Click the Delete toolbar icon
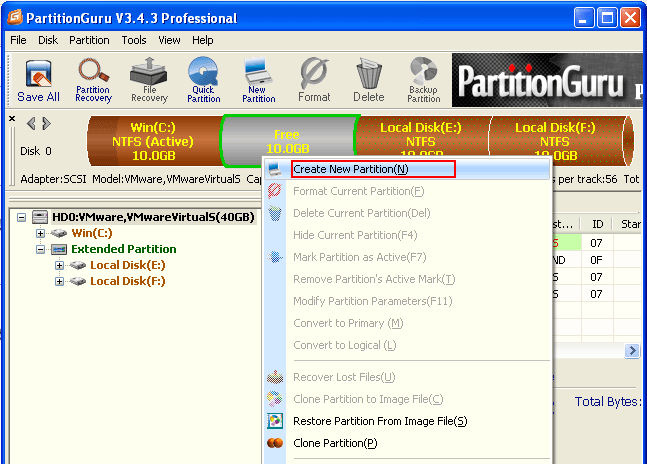The width and height of the screenshot is (647, 464). (x=368, y=80)
